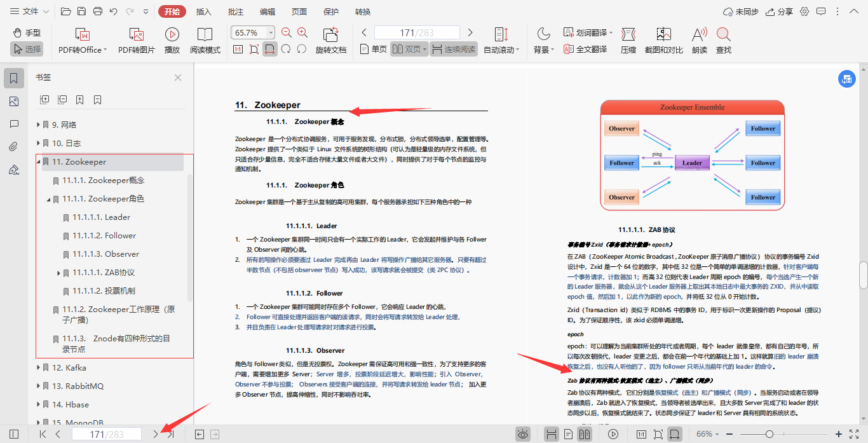Open the 截图和对比 screenshot tool

pyautogui.click(x=665, y=39)
